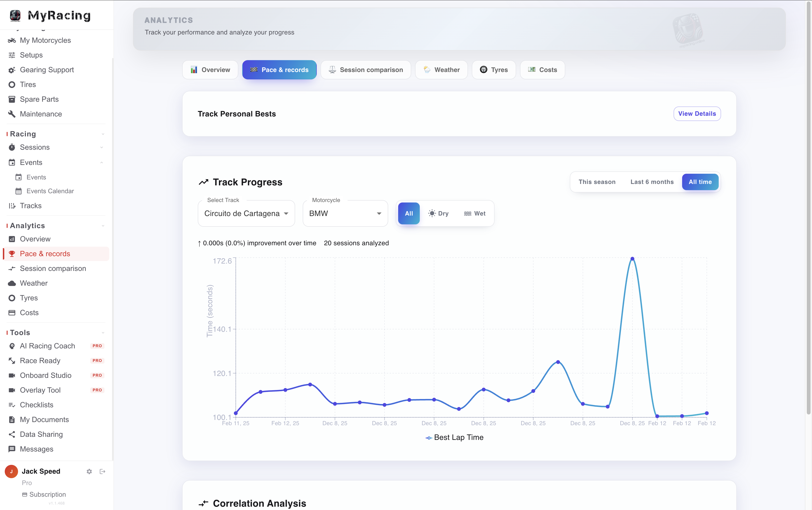Click the Pace & records trophy icon
This screenshot has width=812, height=510.
coord(12,254)
